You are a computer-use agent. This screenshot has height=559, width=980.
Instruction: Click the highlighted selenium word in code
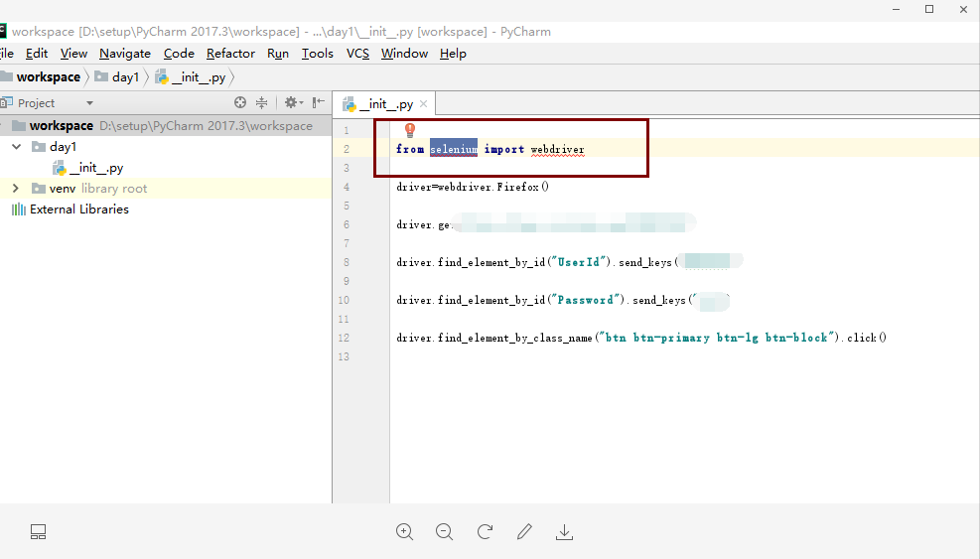coord(454,149)
